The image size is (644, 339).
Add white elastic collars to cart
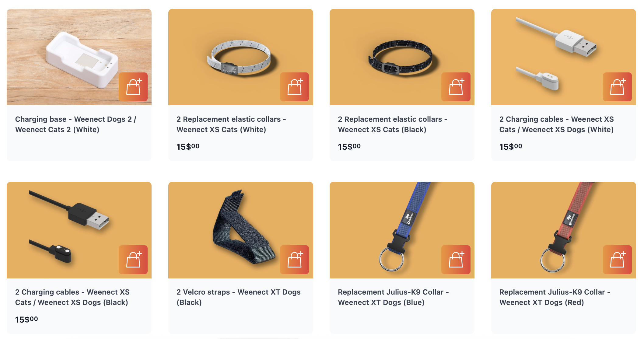click(294, 87)
